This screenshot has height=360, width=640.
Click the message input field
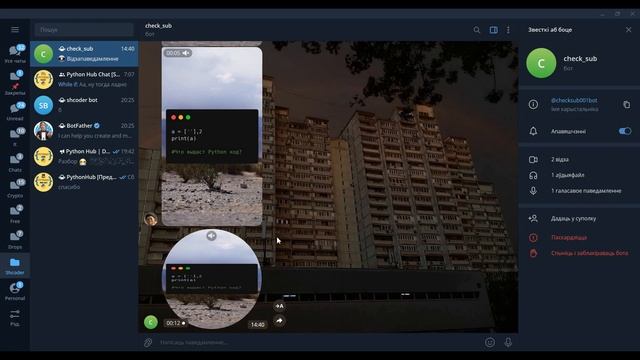[x=318, y=342]
